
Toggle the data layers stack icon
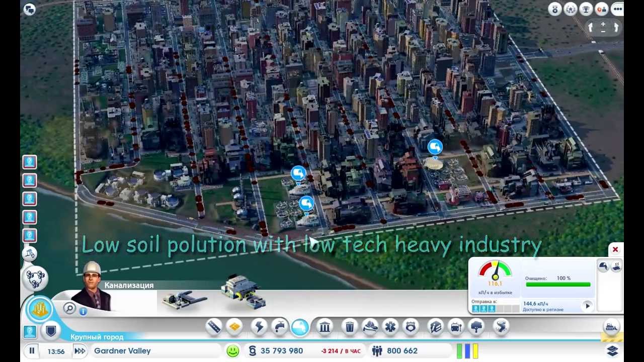(x=612, y=350)
